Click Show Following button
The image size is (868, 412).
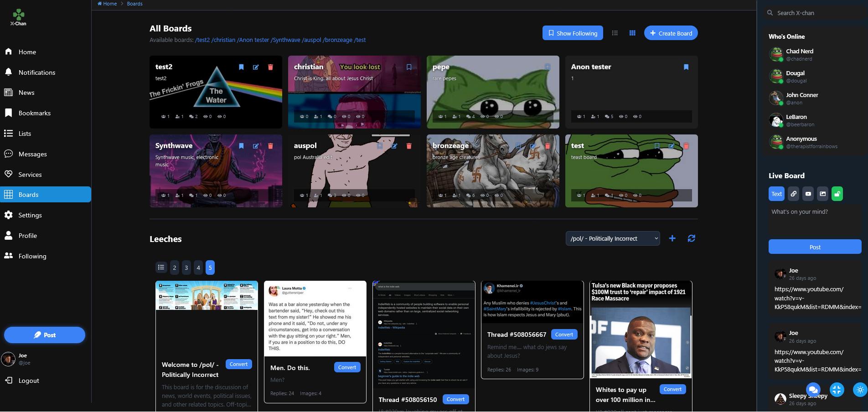[573, 33]
